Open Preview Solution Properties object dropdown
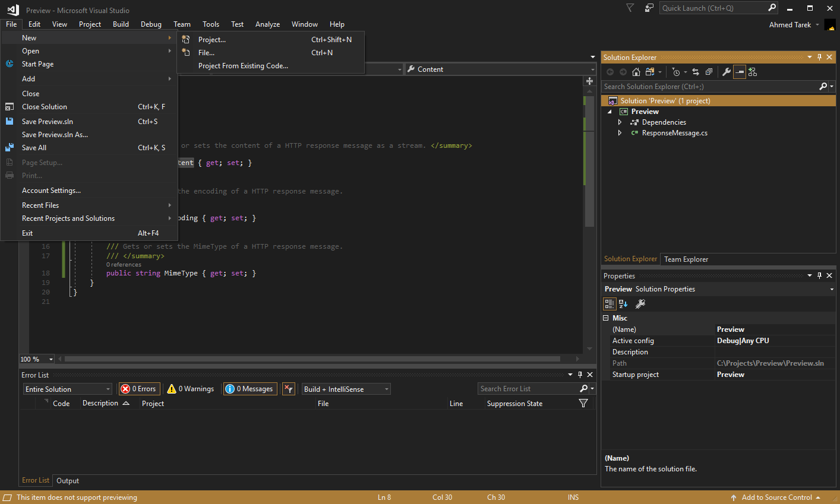Image resolution: width=840 pixels, height=504 pixels. click(832, 289)
